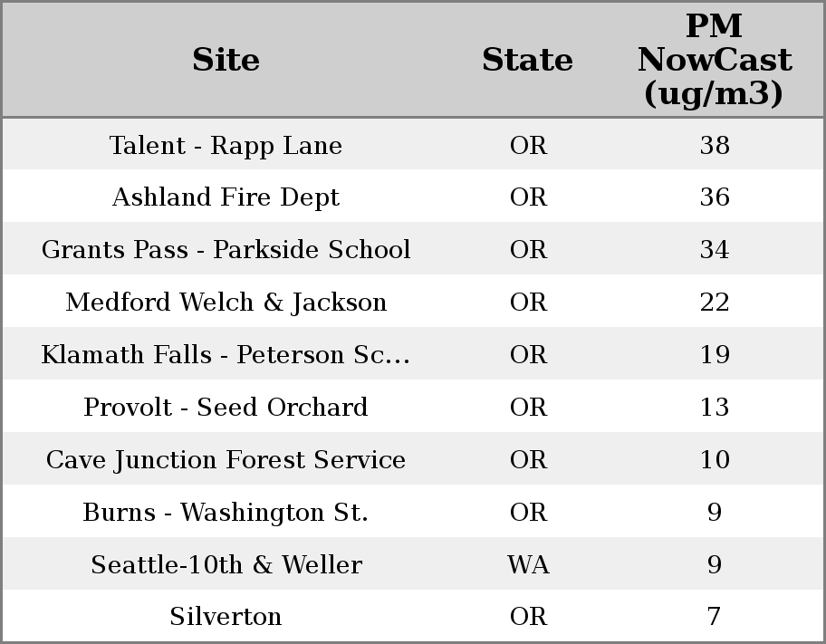
Task: Click the PM value 22
Action: tap(715, 303)
